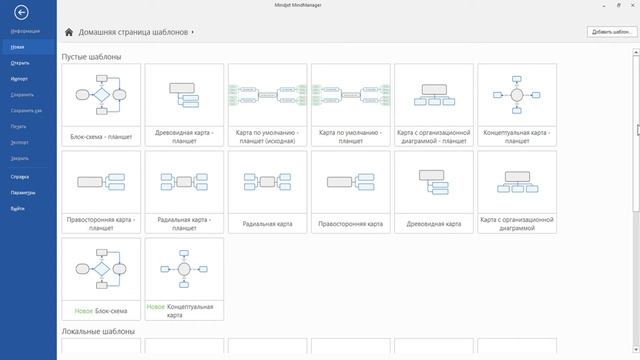640x360 pixels.
Task: Open the Справка menu item
Action: point(20,177)
